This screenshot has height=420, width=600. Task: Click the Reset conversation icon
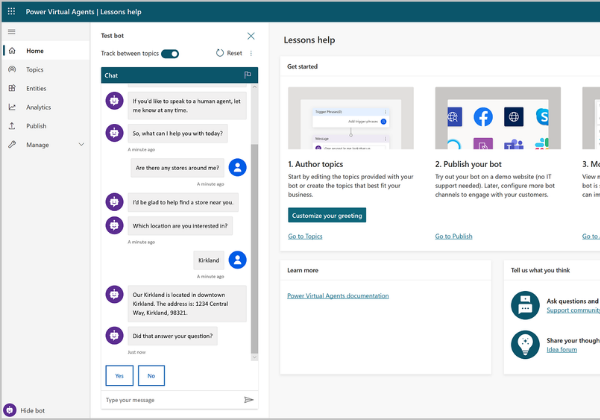click(220, 53)
